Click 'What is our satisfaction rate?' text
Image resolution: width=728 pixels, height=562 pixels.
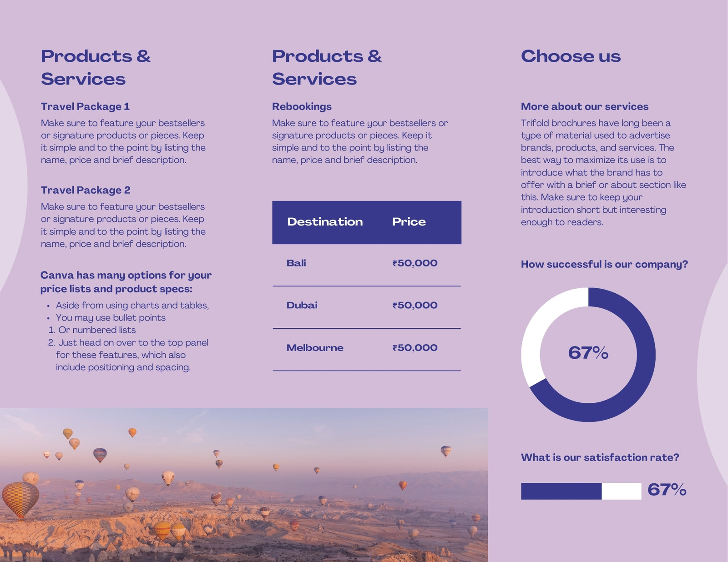click(600, 457)
